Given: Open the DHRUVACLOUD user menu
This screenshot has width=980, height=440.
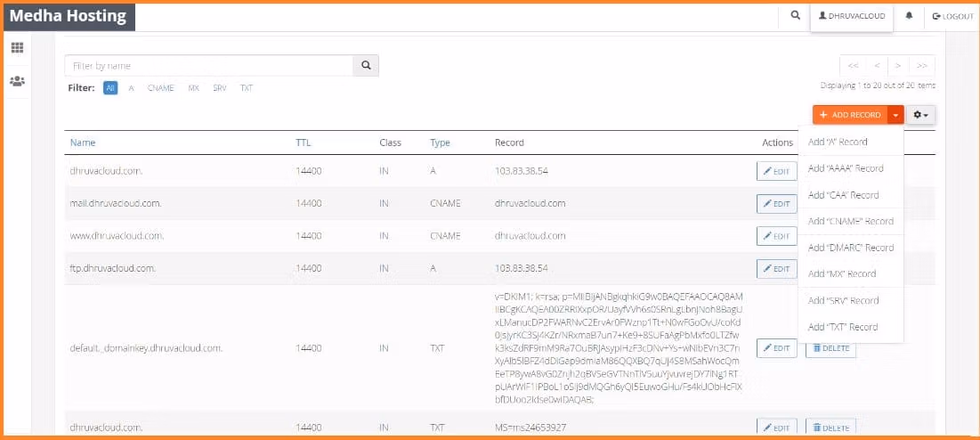Looking at the screenshot, I should [851, 16].
